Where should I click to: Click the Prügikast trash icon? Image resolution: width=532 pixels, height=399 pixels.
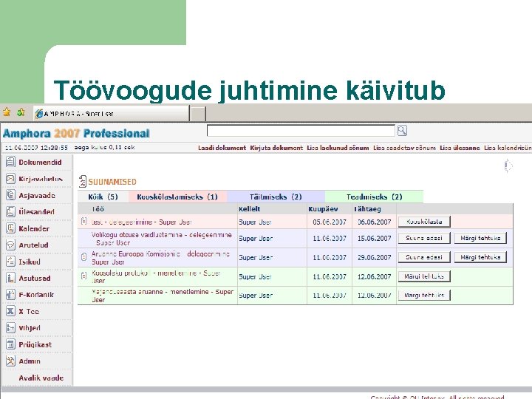tap(10, 344)
